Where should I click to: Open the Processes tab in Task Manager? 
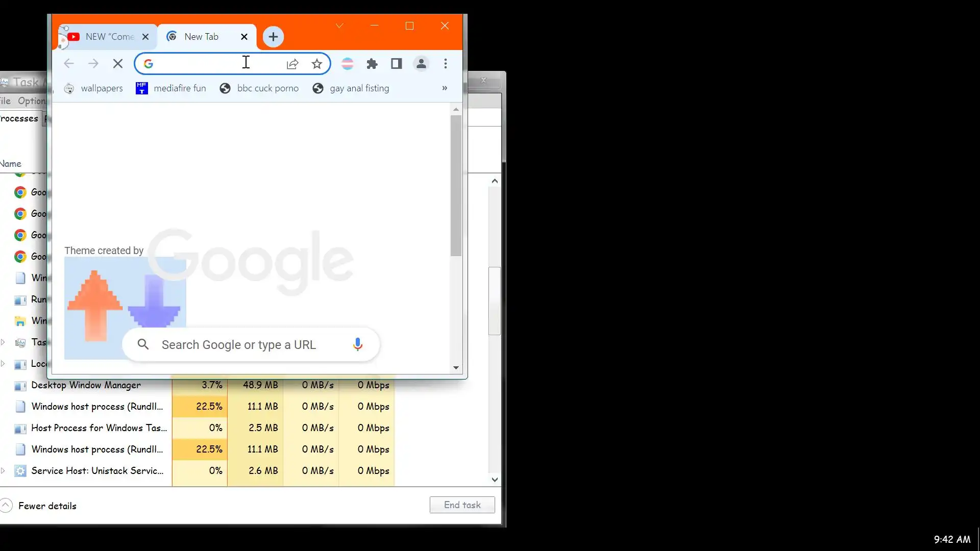click(x=19, y=118)
